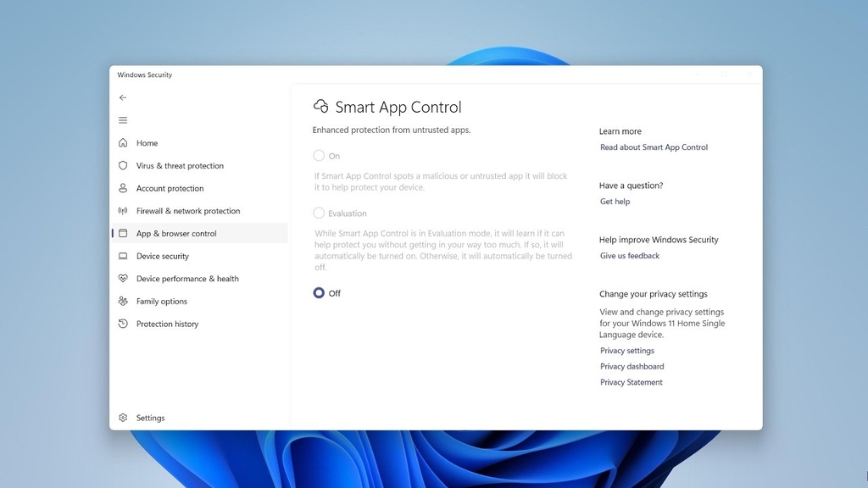Screen dimensions: 868x488
Task: Open Virus & threat protection section
Action: [x=180, y=165]
